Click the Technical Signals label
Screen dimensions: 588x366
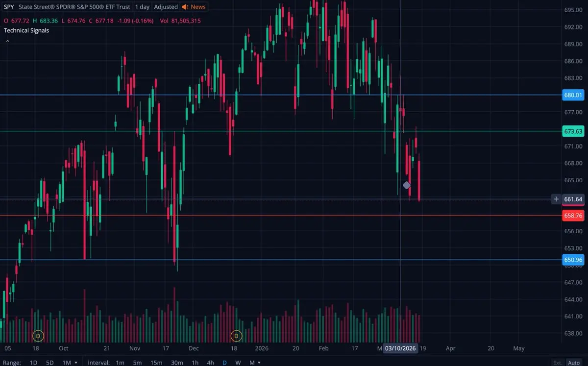tap(26, 30)
